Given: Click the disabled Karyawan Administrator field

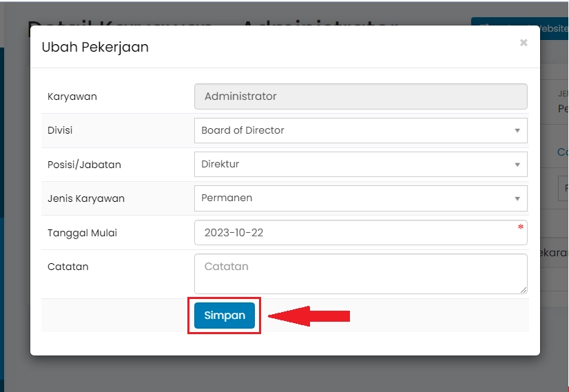Looking at the screenshot, I should pyautogui.click(x=360, y=96).
